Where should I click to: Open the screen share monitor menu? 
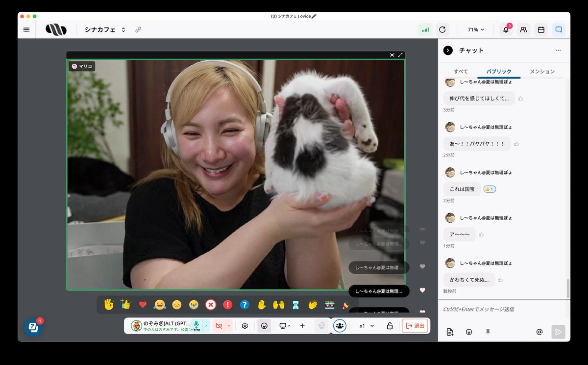pos(285,326)
